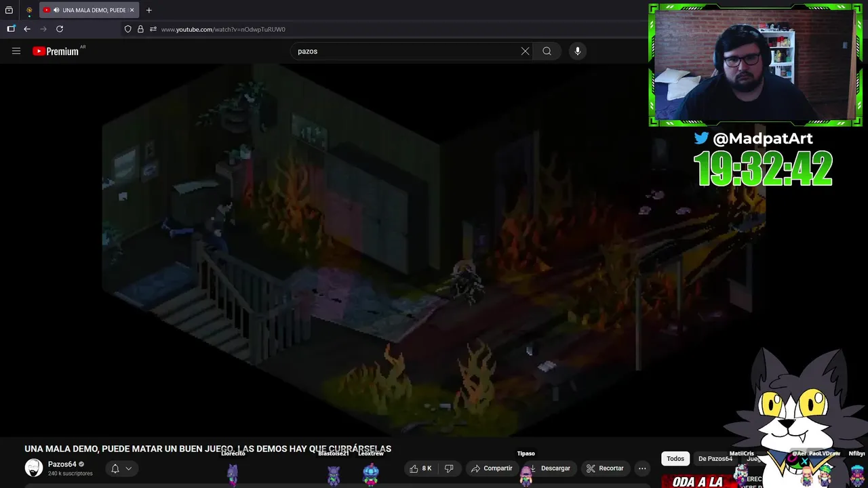Click the @MadpatArt Twitter handle overlay

[763, 138]
